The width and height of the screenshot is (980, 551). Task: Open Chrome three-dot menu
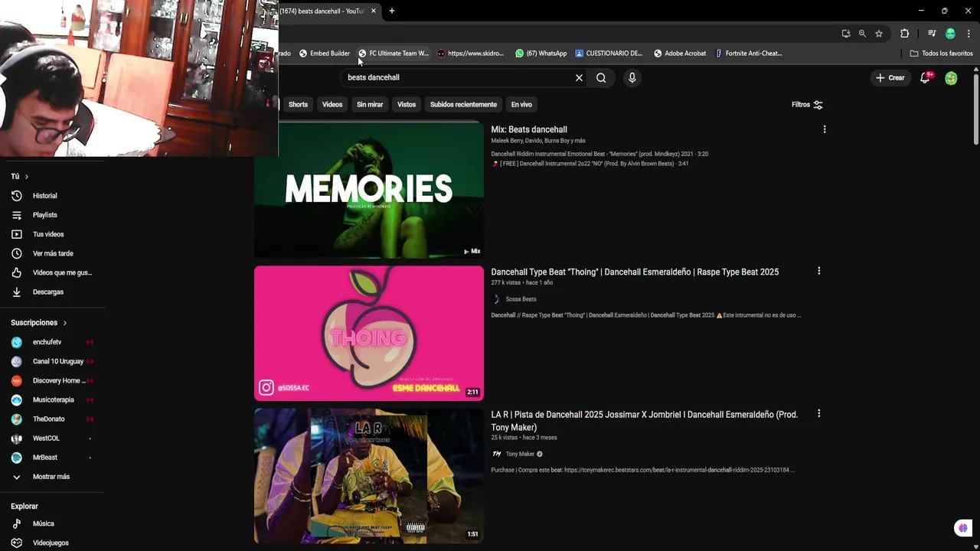[969, 34]
